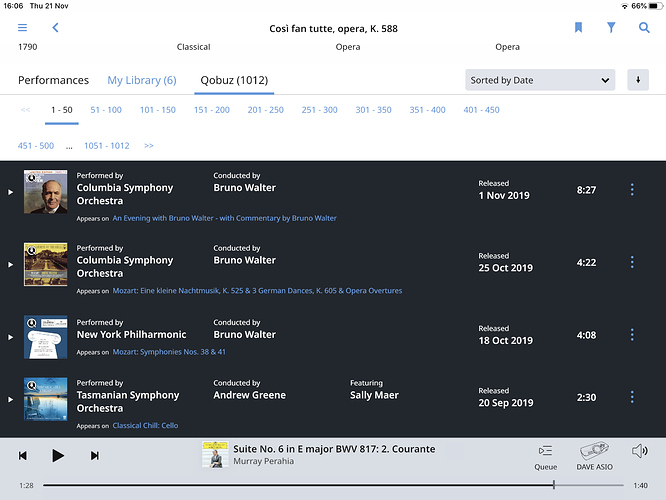Play the New York Philharmonic performance
The height and width of the screenshot is (500, 666).
pos(11,337)
